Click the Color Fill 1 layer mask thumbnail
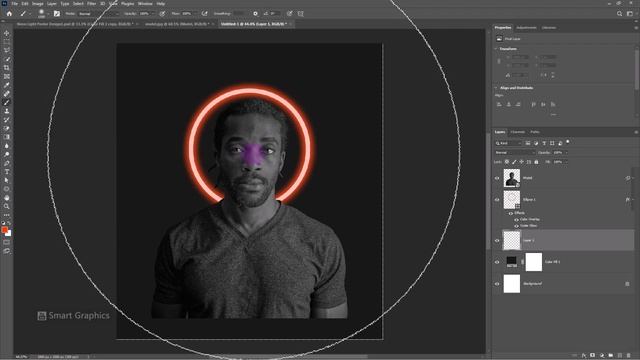This screenshot has height=360, width=640. pyautogui.click(x=533, y=262)
